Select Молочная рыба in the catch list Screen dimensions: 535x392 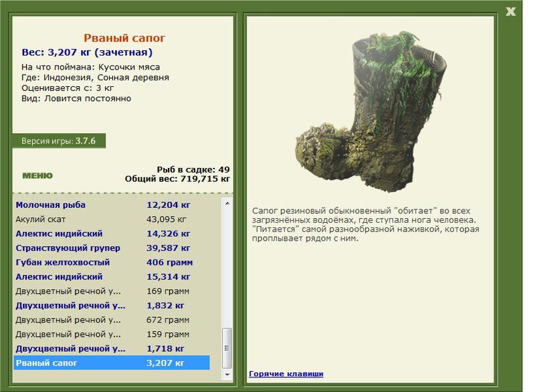[x=51, y=205]
